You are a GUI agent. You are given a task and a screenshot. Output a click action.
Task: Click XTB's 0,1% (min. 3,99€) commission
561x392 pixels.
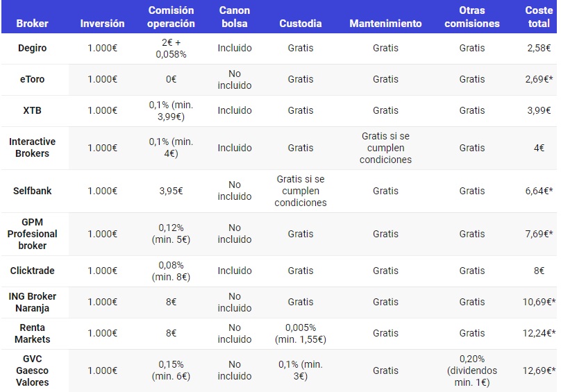pyautogui.click(x=171, y=110)
